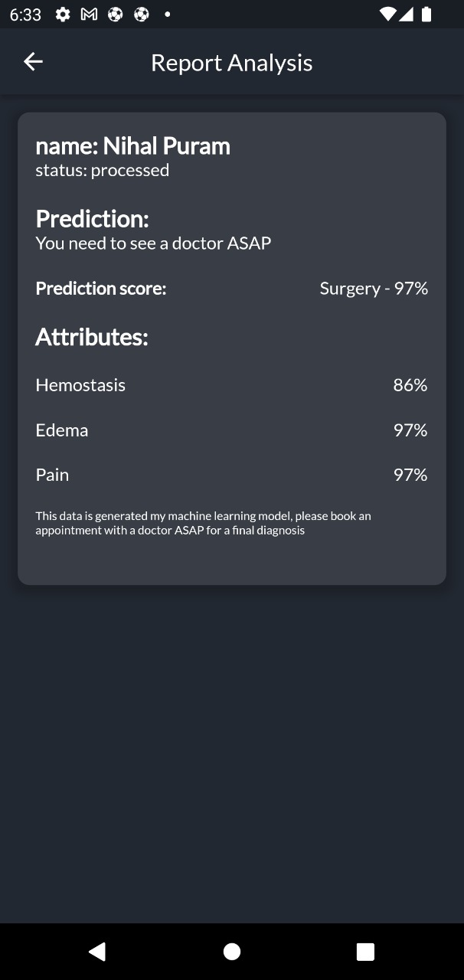This screenshot has width=464, height=980.
Task: Select the first soccer ball notification icon
Action: (x=115, y=13)
